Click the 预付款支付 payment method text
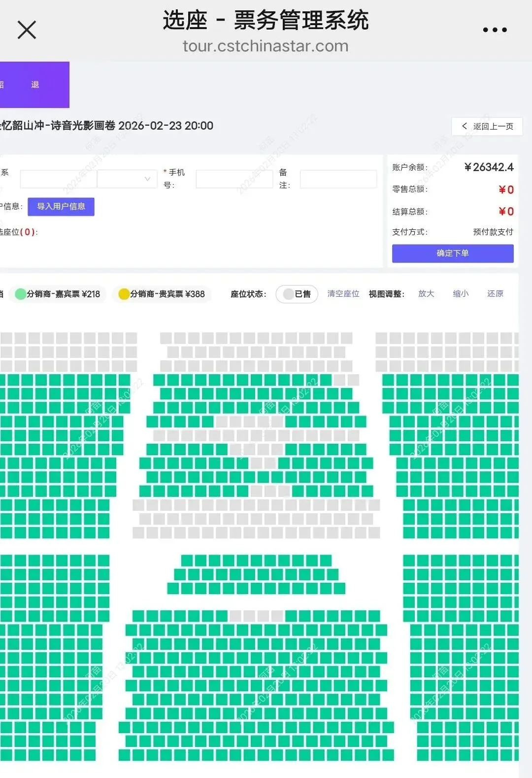This screenshot has height=778, width=532. click(493, 232)
